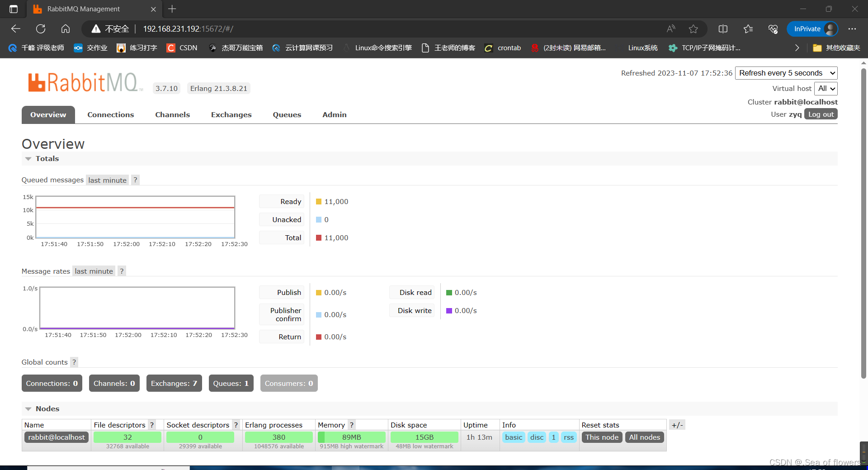Switch to the Queues tab
Viewport: 868px width, 470px height.
pos(287,115)
